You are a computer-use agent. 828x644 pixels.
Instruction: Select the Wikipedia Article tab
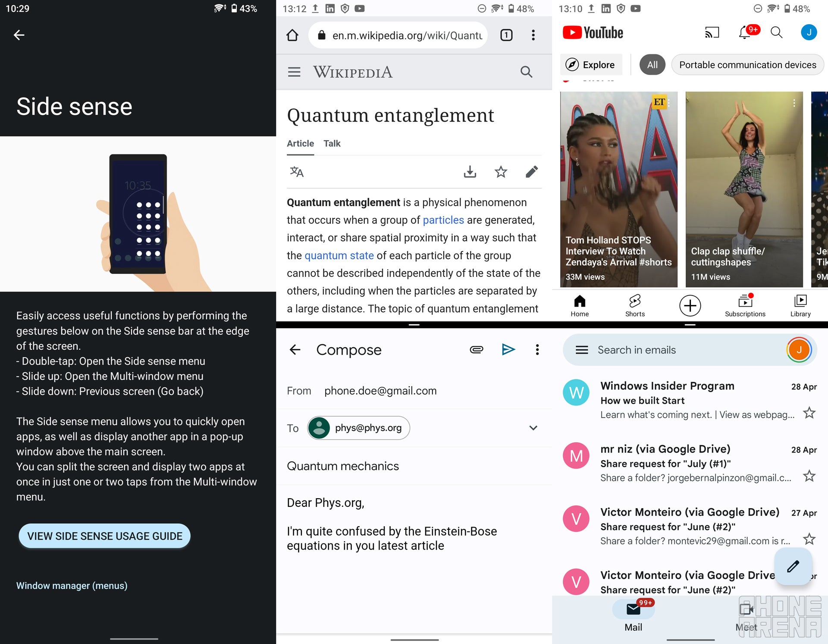point(301,143)
